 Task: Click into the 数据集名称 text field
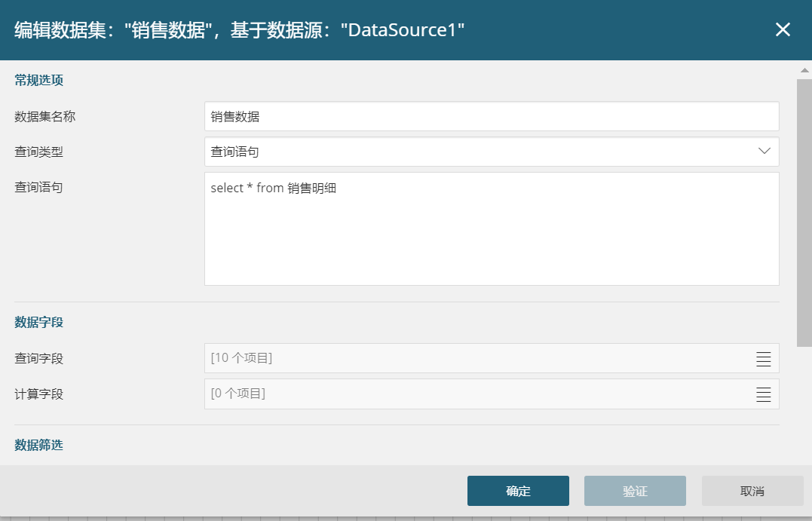point(491,117)
